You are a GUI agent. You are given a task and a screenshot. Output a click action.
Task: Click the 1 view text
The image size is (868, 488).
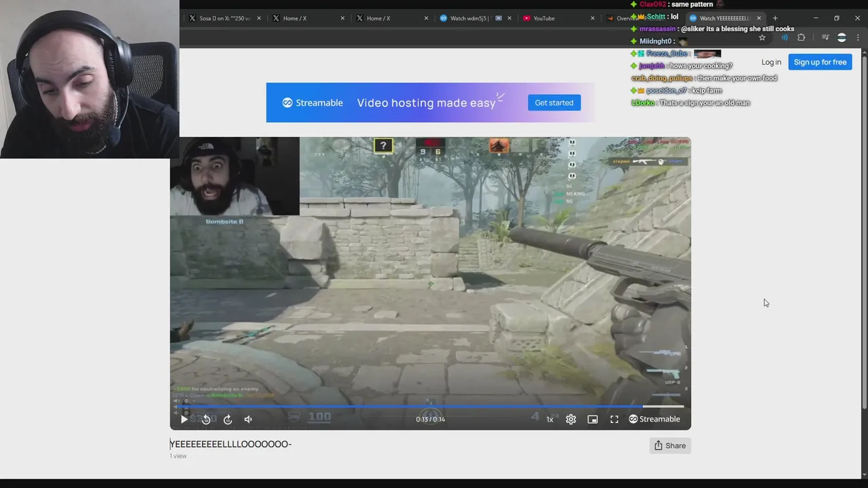tap(178, 456)
